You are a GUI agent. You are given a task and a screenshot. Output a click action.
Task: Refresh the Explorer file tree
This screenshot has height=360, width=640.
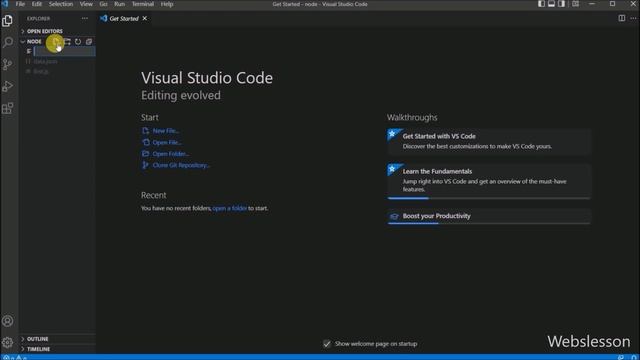pos(78,42)
